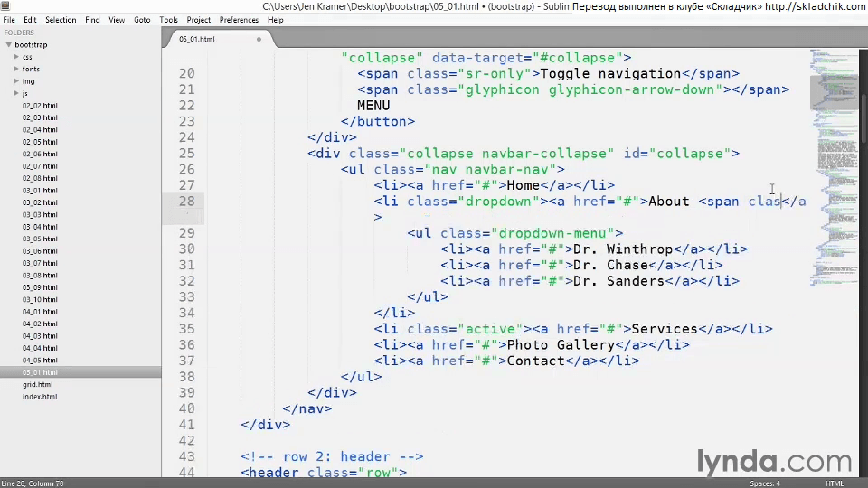Open 03_08.html in sidebar
The height and width of the screenshot is (488, 868).
[x=40, y=276]
